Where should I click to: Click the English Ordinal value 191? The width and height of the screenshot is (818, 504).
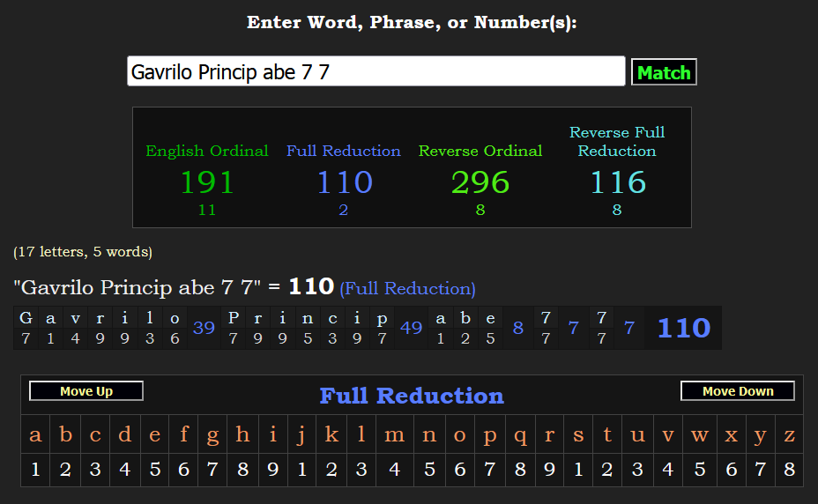[x=206, y=182]
